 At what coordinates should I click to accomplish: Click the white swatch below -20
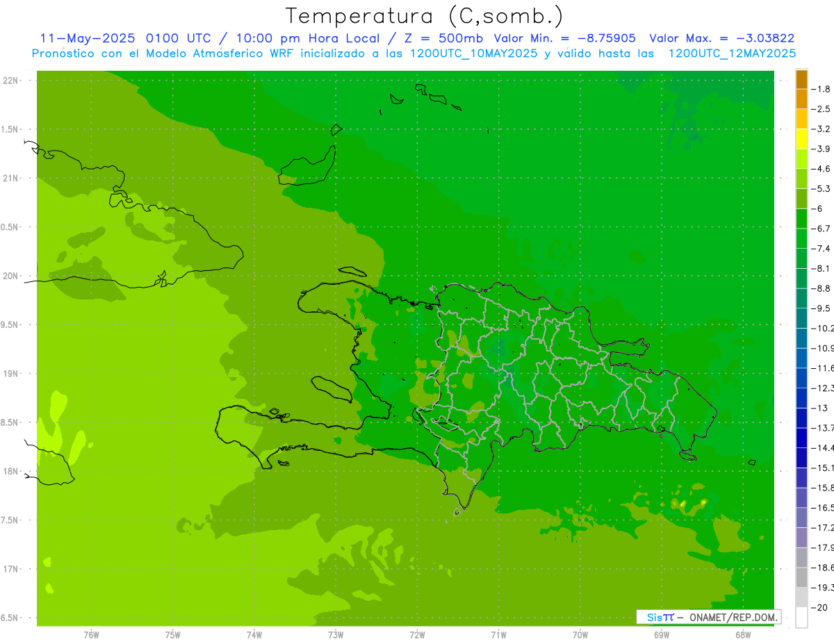[801, 617]
